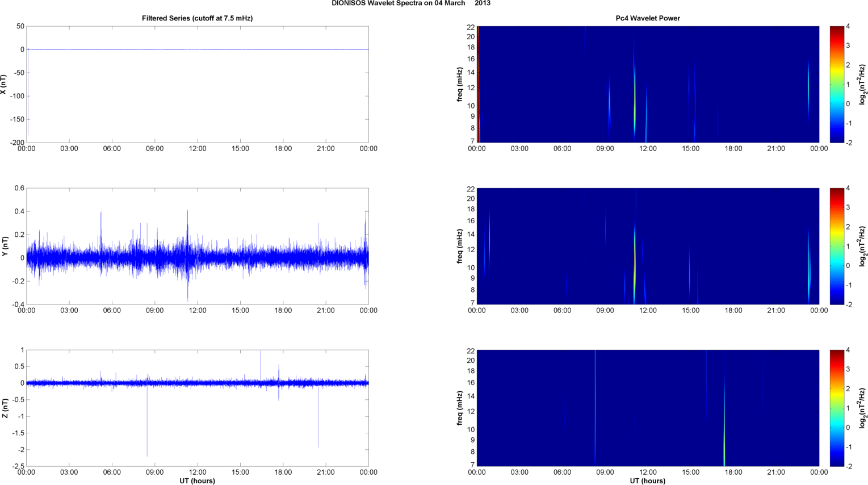868x485 pixels.
Task: Click the 12:00 tick label beneath X series plot
Action: [x=198, y=149]
